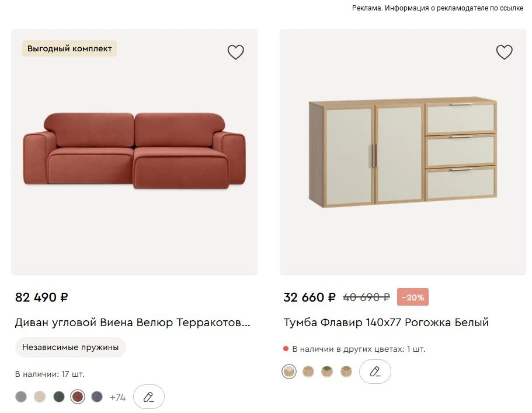Favorite the Флавир cabinet with heart icon
532x413 pixels.
point(504,52)
